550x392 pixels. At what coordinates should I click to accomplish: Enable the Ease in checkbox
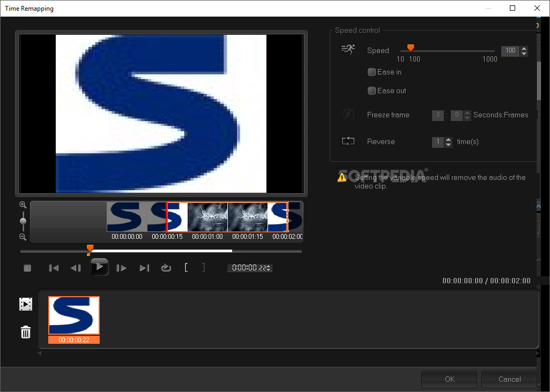(371, 72)
